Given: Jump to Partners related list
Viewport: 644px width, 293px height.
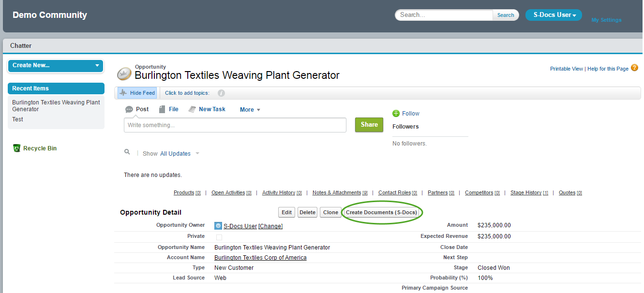Looking at the screenshot, I should click(441, 193).
